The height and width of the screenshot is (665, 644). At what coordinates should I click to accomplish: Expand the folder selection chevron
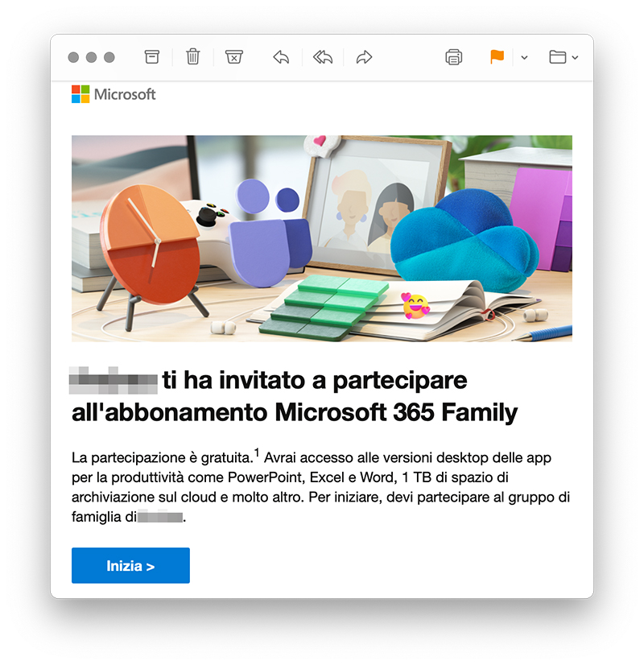[x=574, y=59]
